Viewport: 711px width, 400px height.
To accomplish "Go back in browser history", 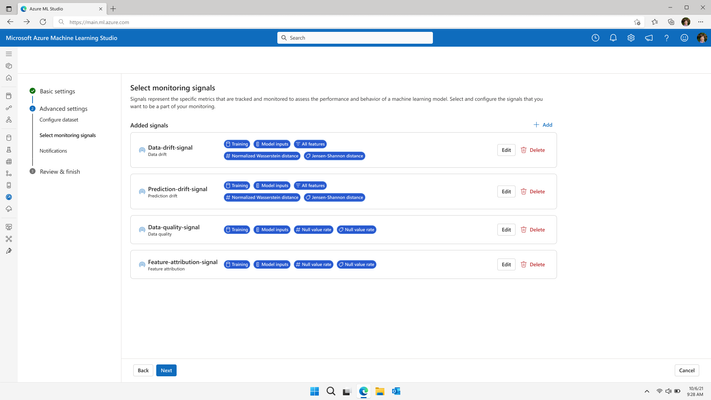I will coord(10,22).
